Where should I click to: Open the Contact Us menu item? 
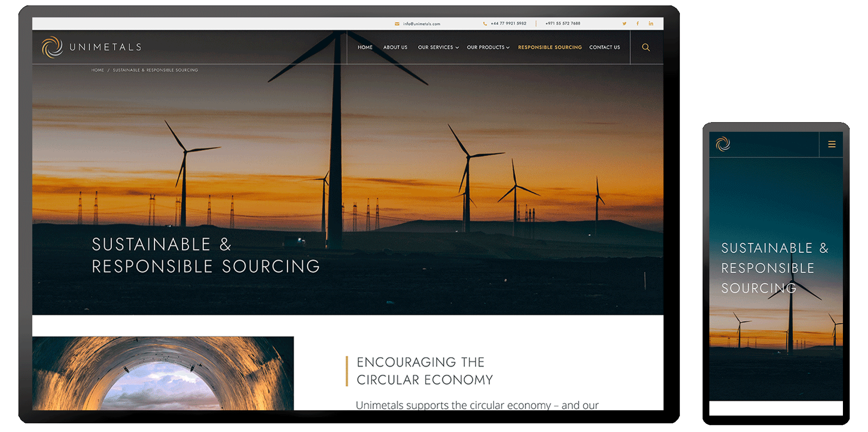click(x=604, y=47)
